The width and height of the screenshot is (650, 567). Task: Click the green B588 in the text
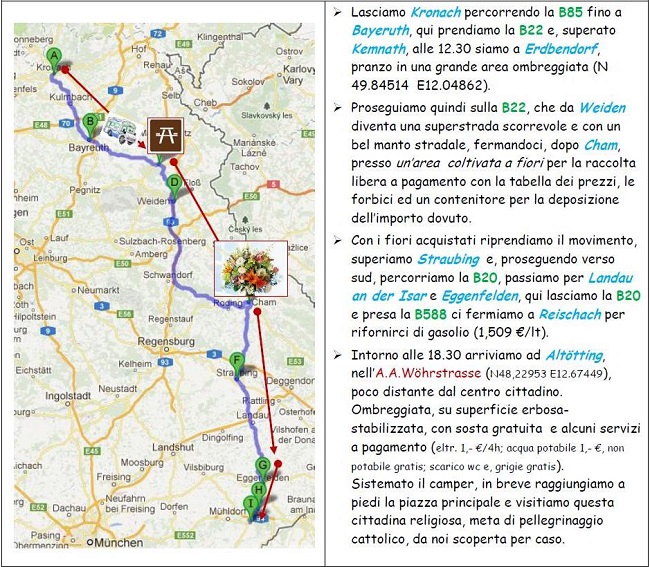(x=430, y=315)
